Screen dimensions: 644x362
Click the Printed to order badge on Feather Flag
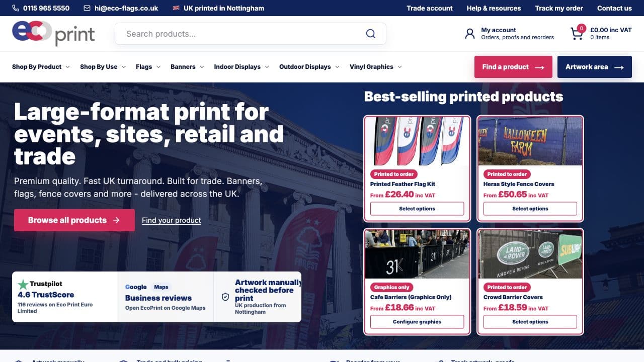pos(394,174)
